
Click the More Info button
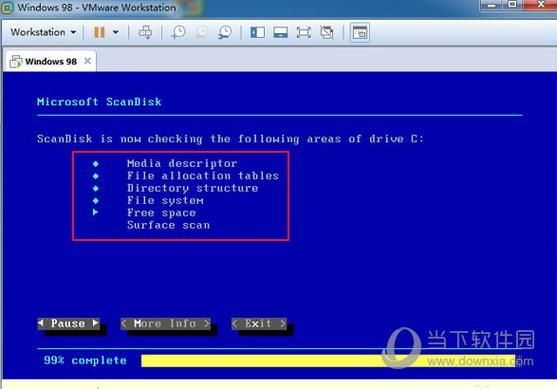point(165,324)
